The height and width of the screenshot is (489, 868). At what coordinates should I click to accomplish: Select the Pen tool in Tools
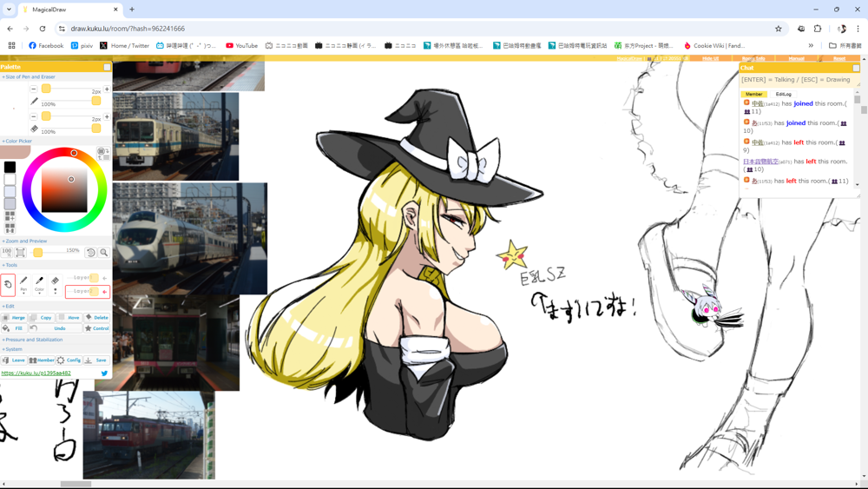23,284
